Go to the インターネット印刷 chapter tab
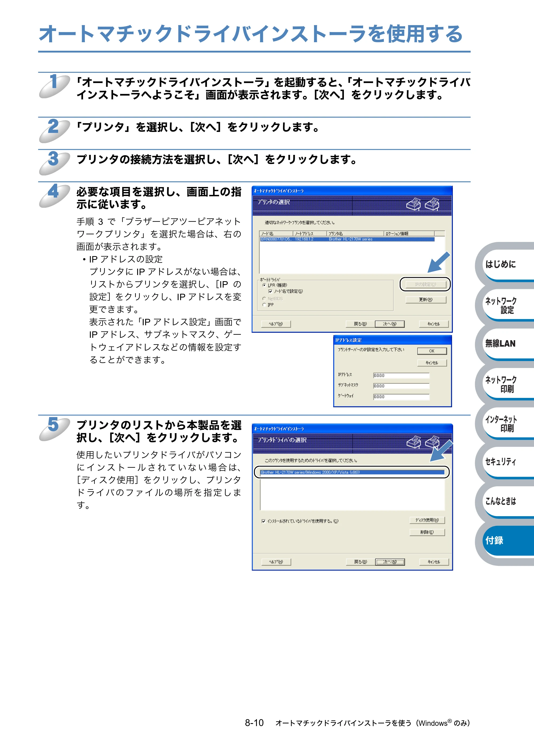This screenshot has width=534, height=756. (509, 424)
